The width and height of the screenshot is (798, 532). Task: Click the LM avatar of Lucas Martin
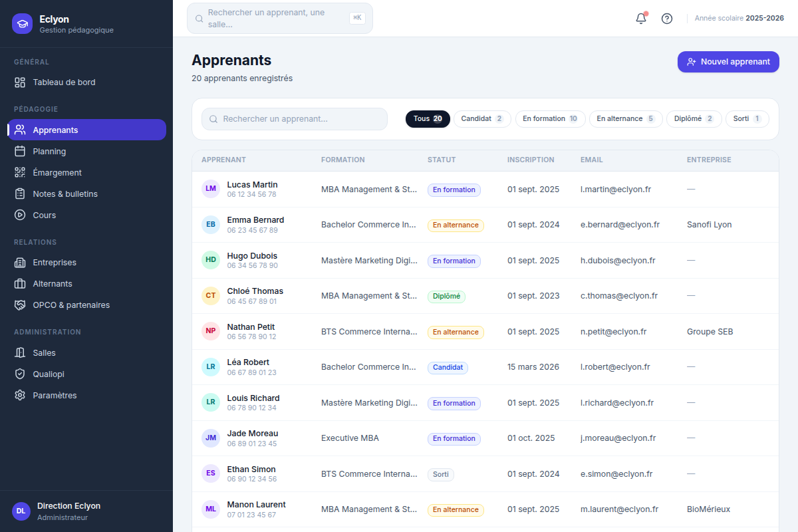point(211,189)
